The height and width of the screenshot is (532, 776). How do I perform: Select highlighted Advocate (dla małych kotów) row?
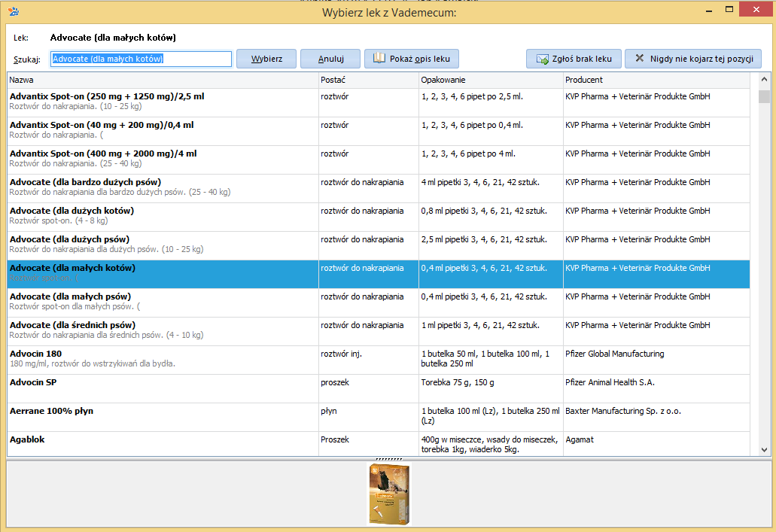click(x=379, y=274)
